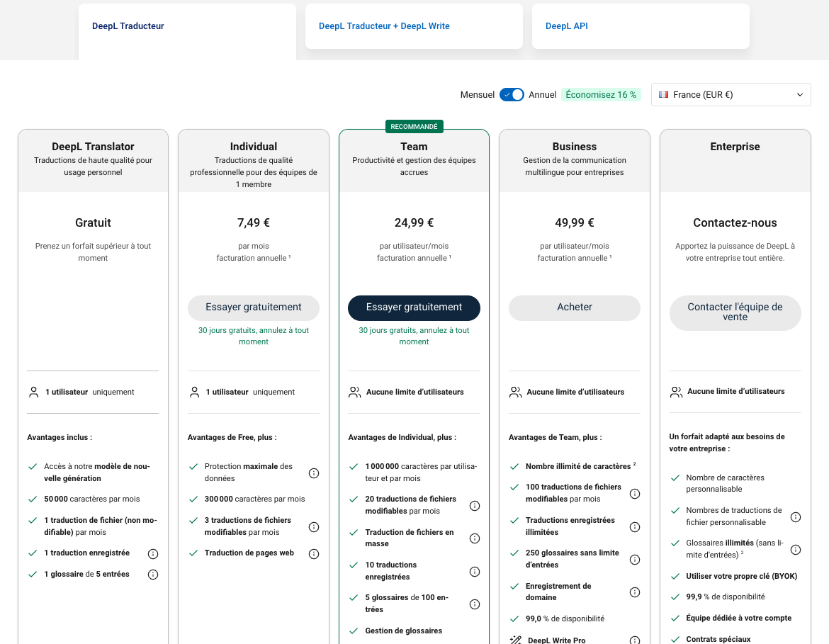The width and height of the screenshot is (829, 644).
Task: Open info for 20 traductions de fichiers modifiables
Action: click(x=475, y=505)
